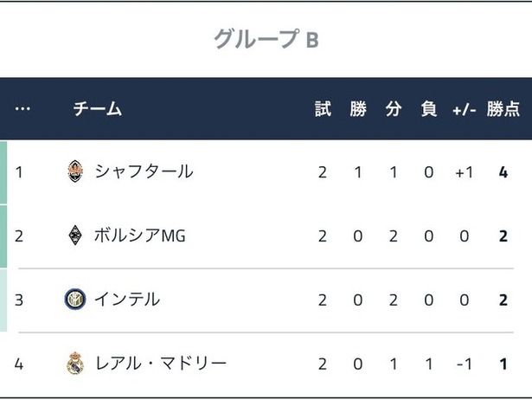Image resolution: width=532 pixels, height=400 pixels.
Task: Open the ボルシアMG team link
Action: 140,235
